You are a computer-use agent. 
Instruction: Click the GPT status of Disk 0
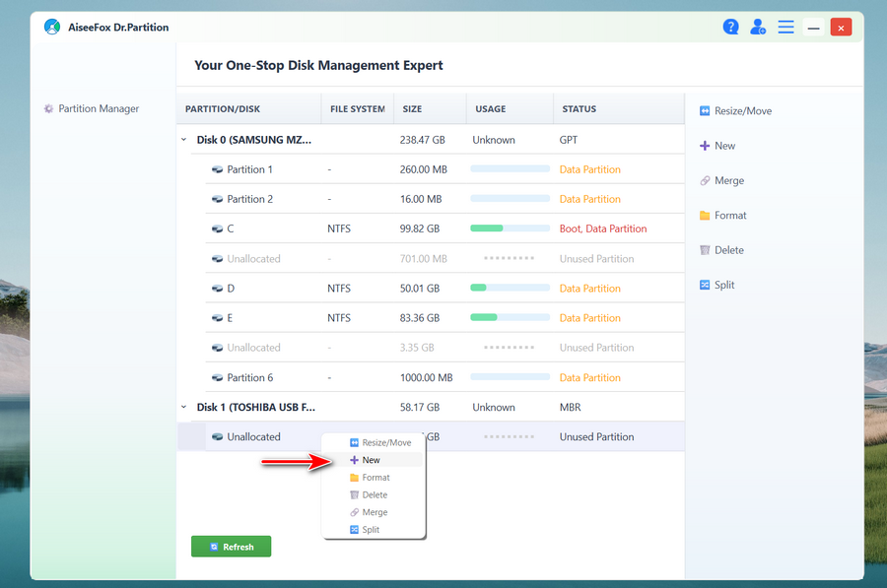pyautogui.click(x=569, y=140)
